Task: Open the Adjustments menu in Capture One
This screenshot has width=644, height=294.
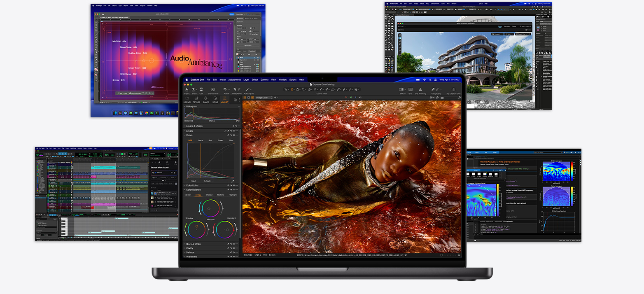Action: pyautogui.click(x=235, y=79)
